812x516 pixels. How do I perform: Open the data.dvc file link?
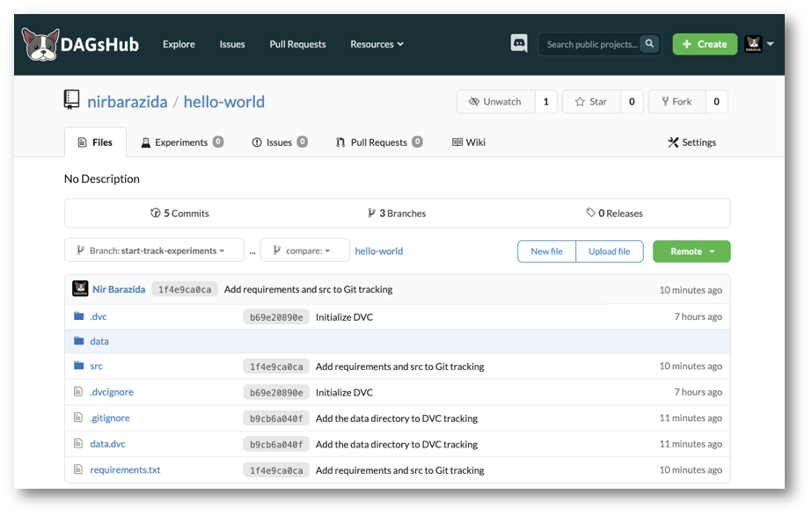point(107,444)
